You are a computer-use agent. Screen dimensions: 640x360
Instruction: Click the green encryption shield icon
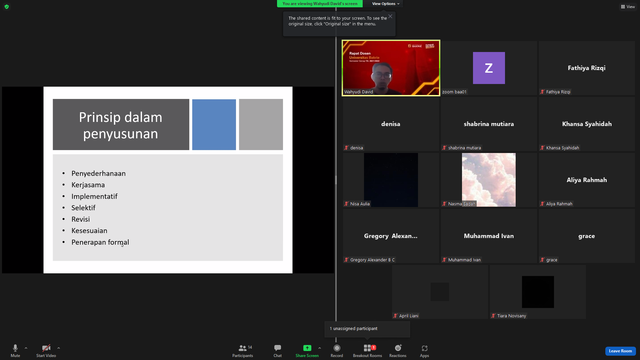[x=7, y=7]
